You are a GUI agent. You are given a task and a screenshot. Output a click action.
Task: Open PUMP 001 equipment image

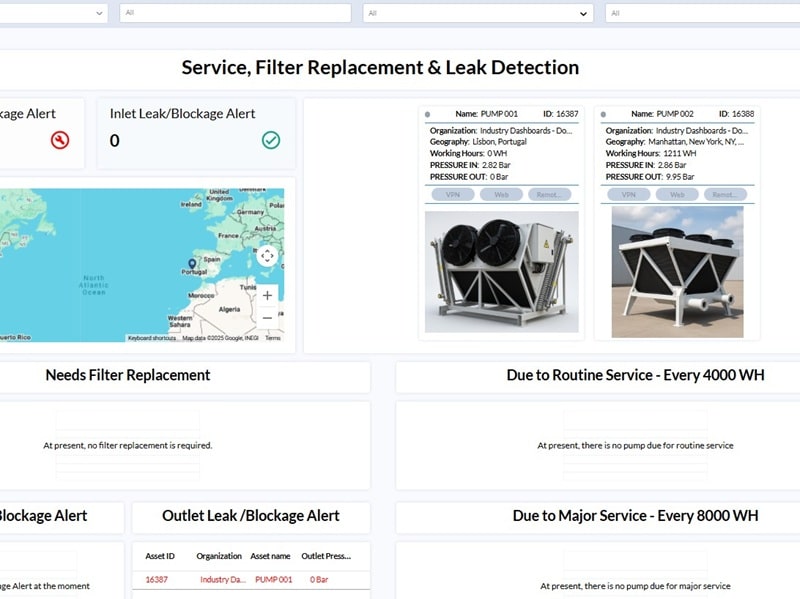click(502, 272)
